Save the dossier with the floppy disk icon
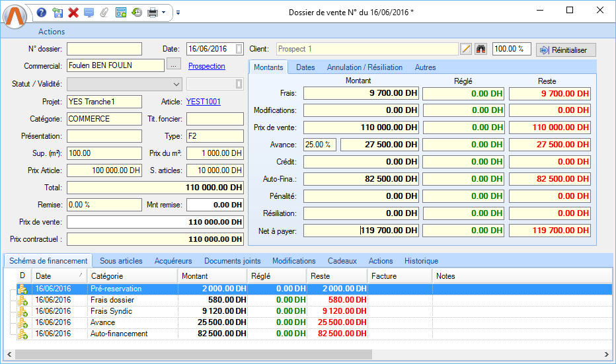This screenshot has width=616, height=364. pyautogui.click(x=58, y=12)
